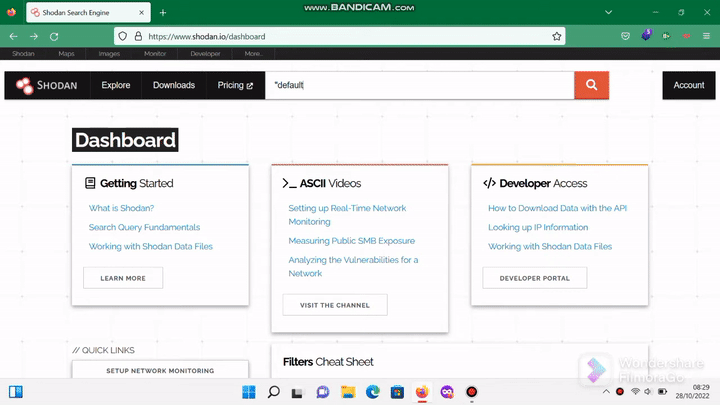The image size is (720, 405).
Task: Click the Shodan logo in header
Action: 47,85
